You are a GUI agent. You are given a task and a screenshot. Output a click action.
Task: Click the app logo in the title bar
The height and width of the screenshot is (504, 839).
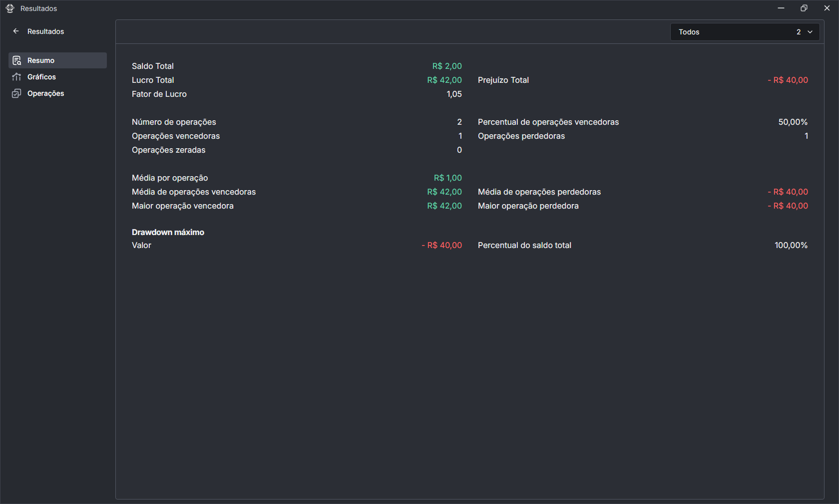click(10, 8)
